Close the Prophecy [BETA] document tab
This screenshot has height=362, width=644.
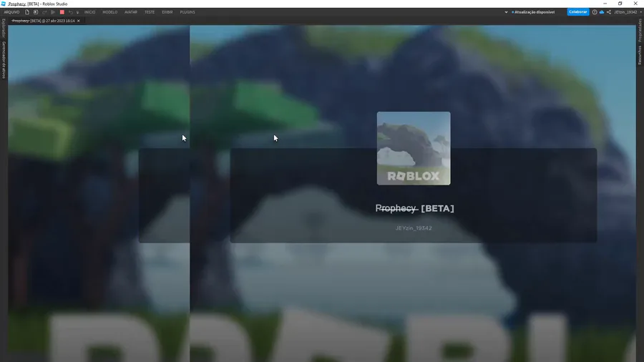(79, 21)
